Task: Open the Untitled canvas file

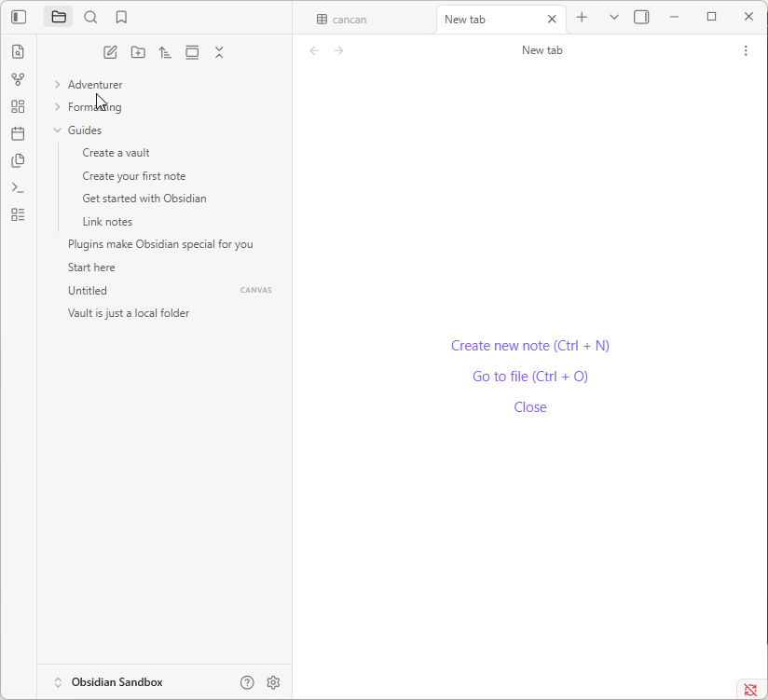Action: pos(88,291)
